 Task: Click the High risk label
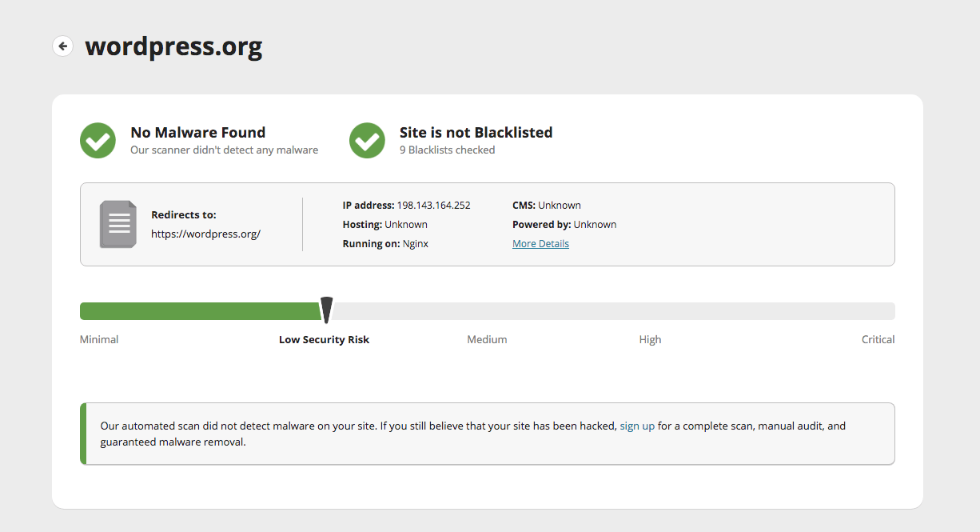point(650,340)
